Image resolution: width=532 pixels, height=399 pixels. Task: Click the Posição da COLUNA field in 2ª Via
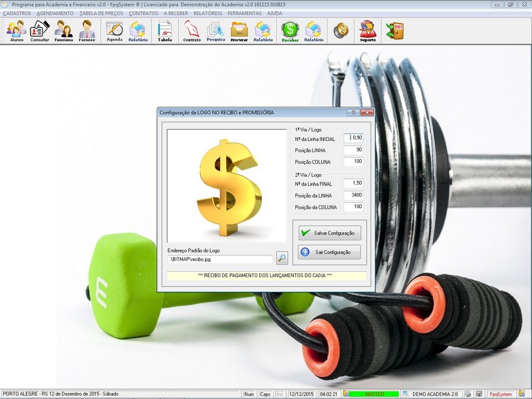click(353, 207)
